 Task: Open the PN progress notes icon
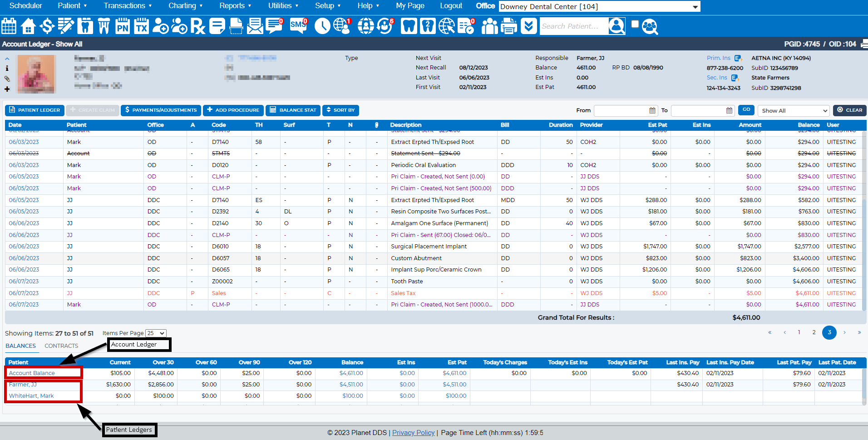coord(122,26)
